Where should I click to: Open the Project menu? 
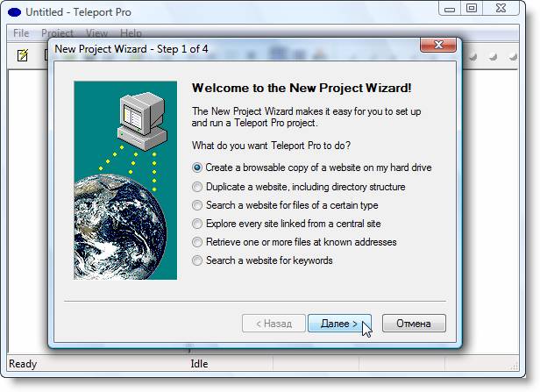tap(57, 33)
